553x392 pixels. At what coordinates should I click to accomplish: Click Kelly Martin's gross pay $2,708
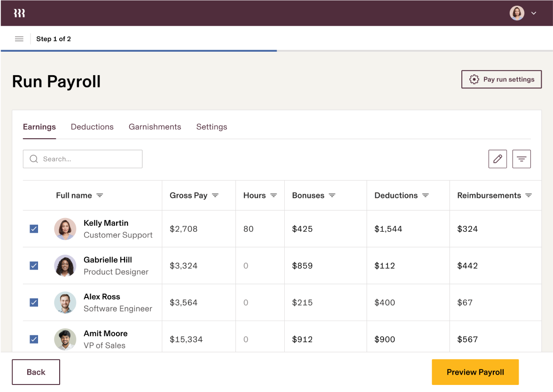[x=183, y=229]
